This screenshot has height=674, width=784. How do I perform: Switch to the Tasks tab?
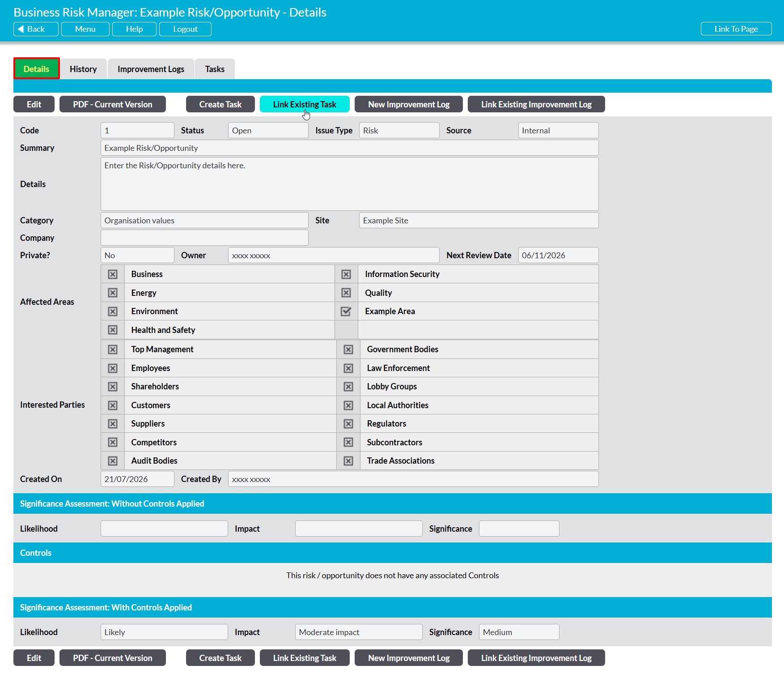(x=215, y=69)
